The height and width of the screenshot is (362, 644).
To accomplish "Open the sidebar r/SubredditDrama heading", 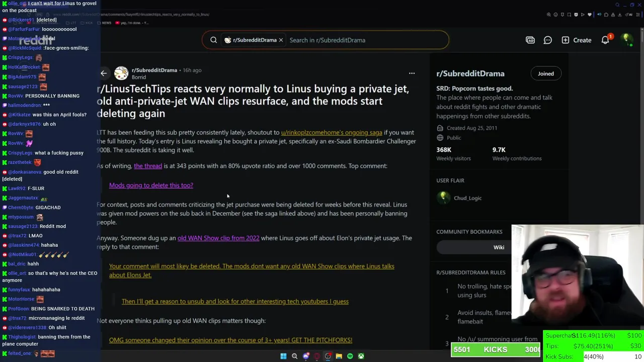I will pos(470,73).
